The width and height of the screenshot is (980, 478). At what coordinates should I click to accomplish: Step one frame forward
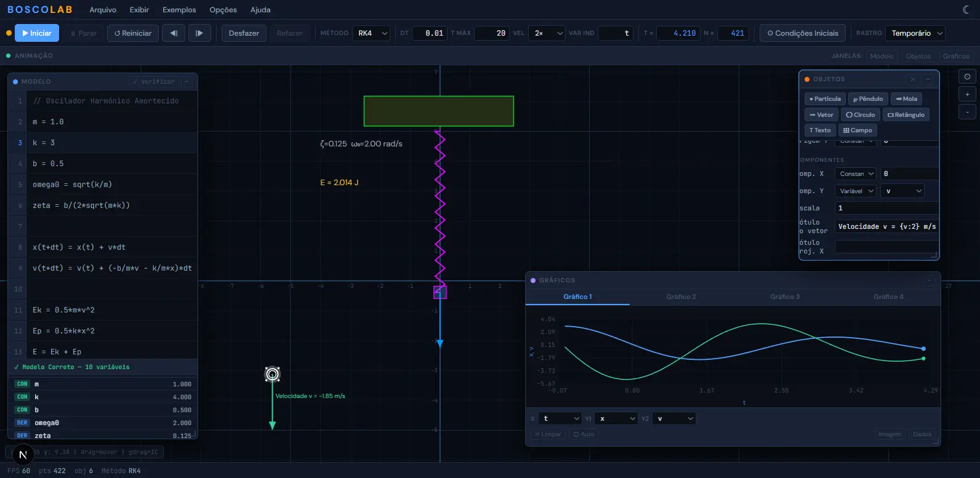199,33
